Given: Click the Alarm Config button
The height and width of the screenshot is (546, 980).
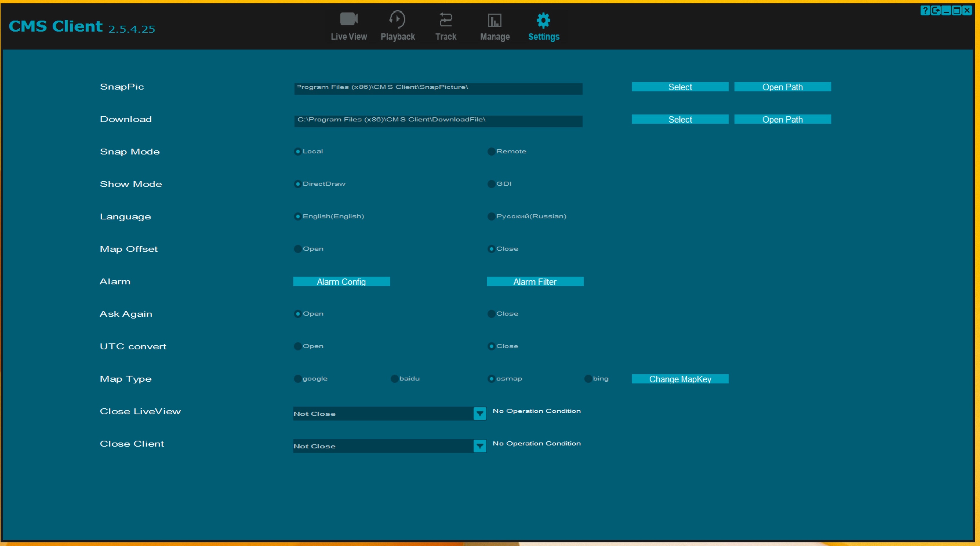Looking at the screenshot, I should point(341,282).
